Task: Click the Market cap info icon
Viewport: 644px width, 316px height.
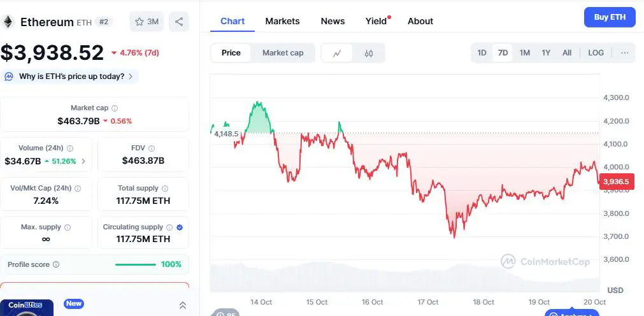Action: 115,108
